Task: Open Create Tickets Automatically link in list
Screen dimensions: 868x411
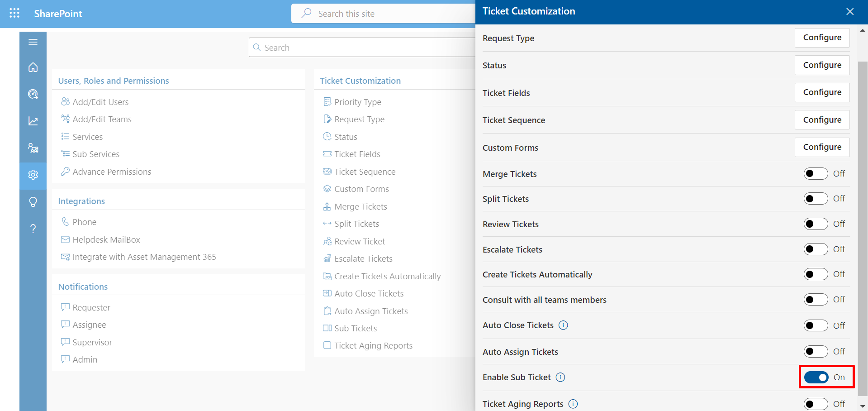Action: (x=388, y=277)
